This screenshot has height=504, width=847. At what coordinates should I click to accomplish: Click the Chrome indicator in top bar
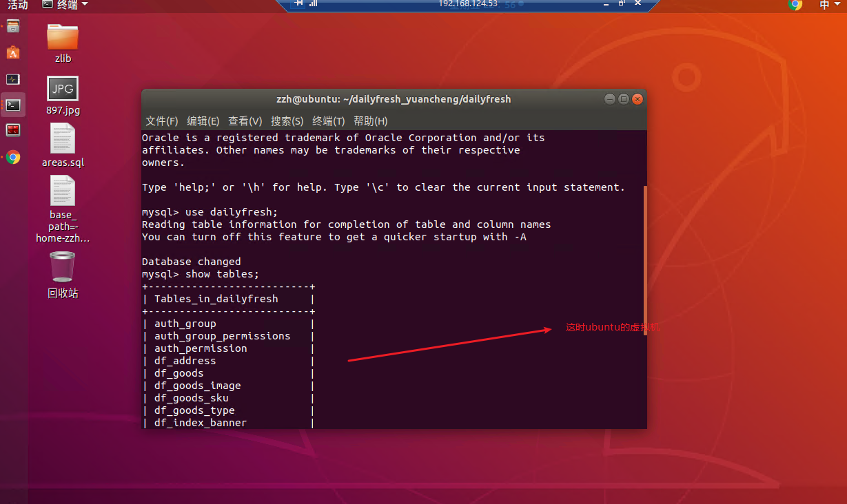pyautogui.click(x=795, y=5)
